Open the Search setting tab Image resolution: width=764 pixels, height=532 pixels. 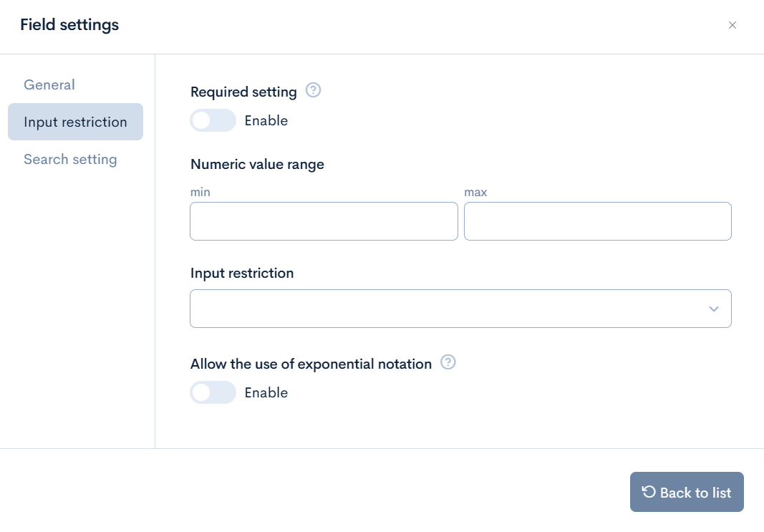70,159
